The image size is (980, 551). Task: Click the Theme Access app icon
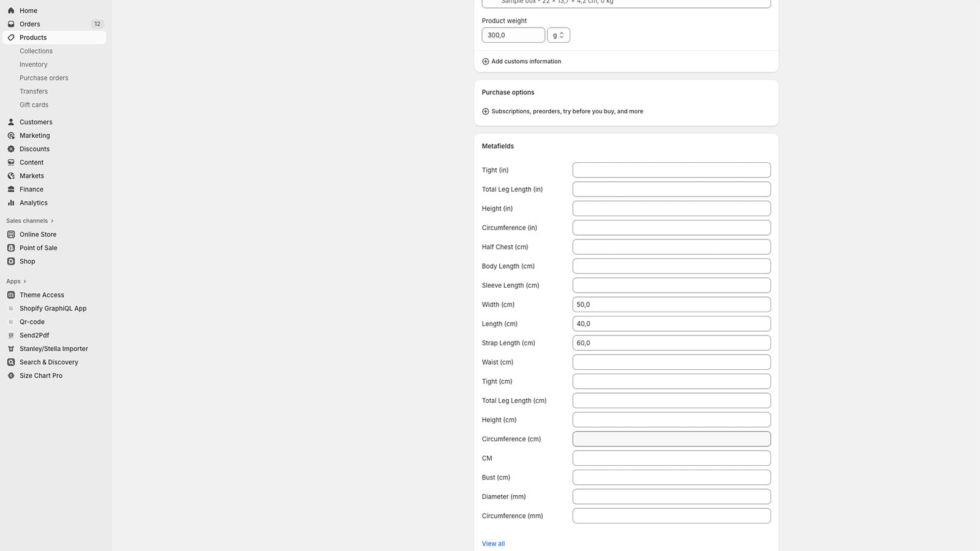click(x=11, y=295)
